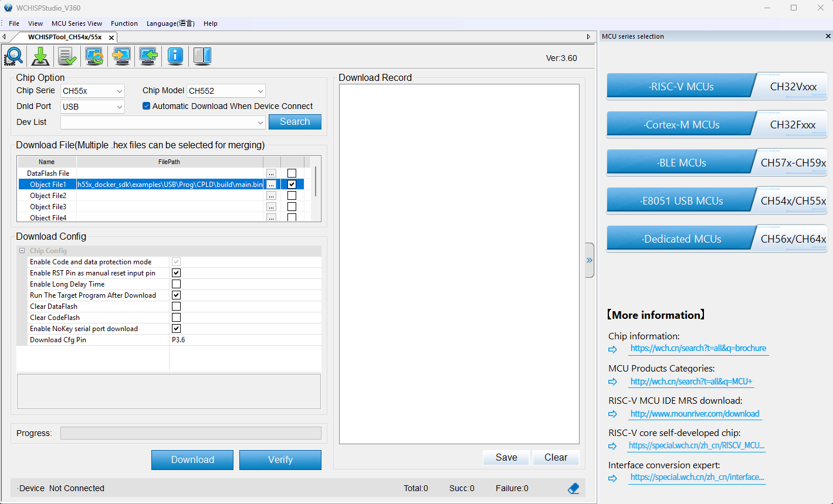
Task: Click the monitor with green arrow icon
Action: tap(148, 56)
